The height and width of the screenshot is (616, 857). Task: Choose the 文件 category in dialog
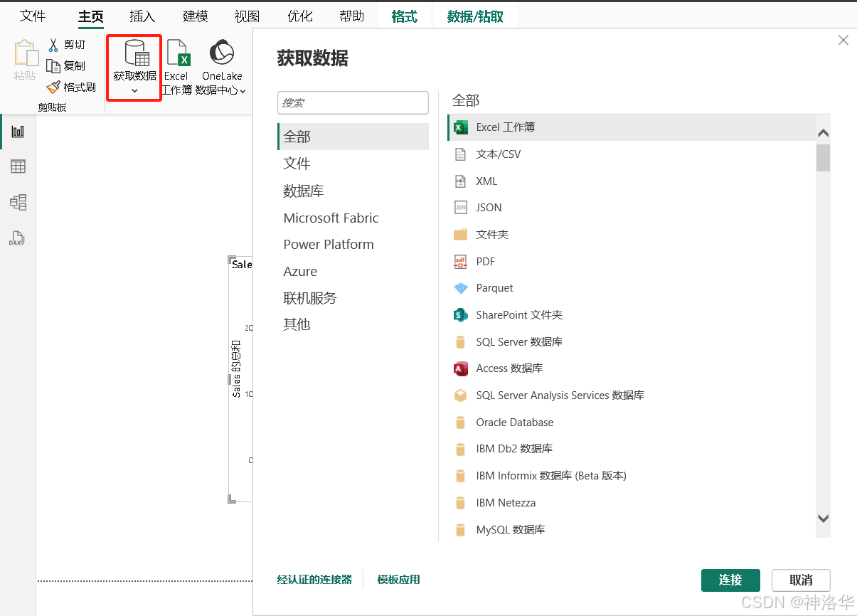(x=353, y=164)
